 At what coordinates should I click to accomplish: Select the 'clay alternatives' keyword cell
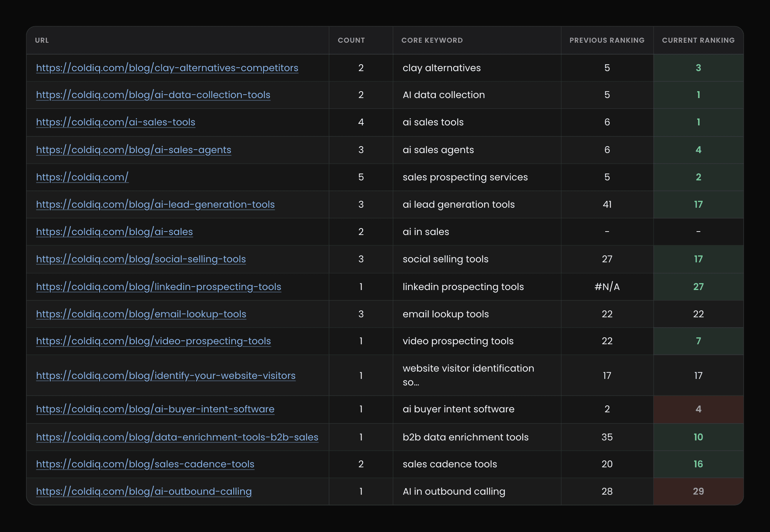(477, 68)
